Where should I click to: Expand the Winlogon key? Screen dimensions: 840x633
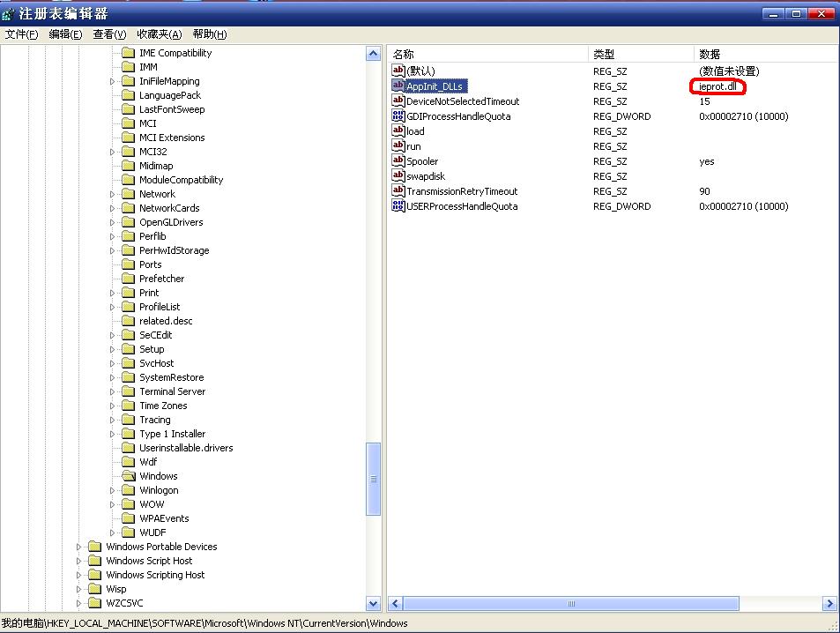[112, 490]
